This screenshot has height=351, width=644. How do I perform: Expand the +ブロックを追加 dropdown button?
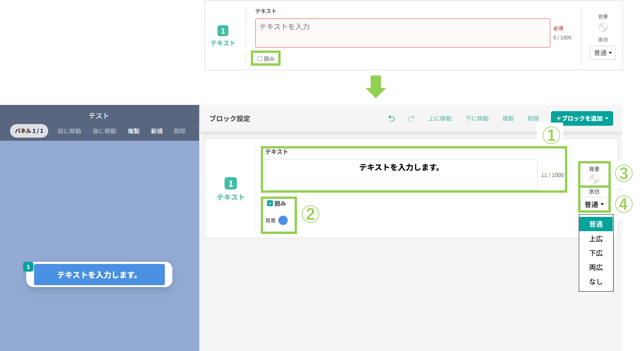[x=582, y=118]
